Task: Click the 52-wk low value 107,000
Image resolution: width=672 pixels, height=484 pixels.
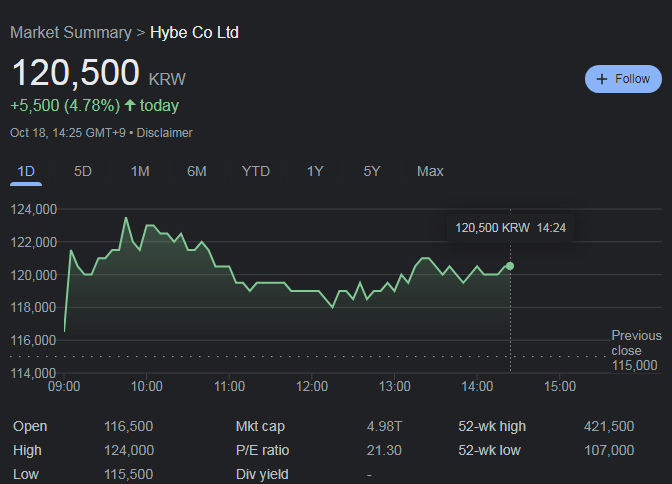Action: 609,451
